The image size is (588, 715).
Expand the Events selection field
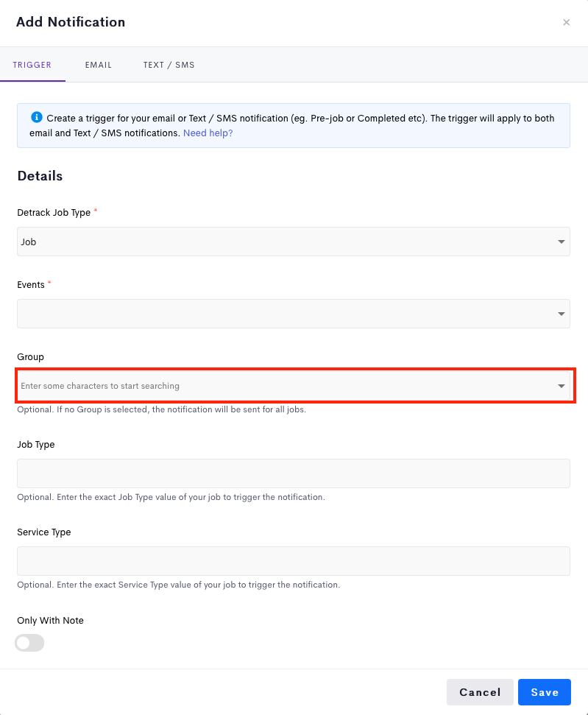[294, 314]
